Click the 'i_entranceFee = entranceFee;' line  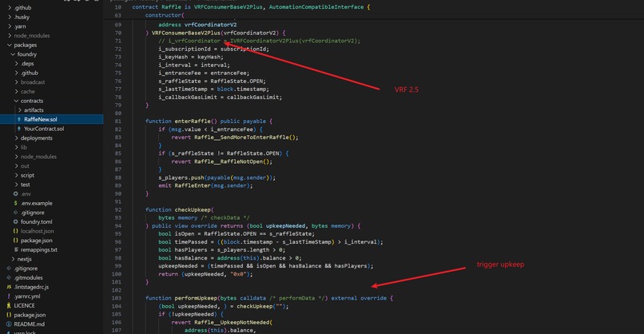click(x=204, y=74)
